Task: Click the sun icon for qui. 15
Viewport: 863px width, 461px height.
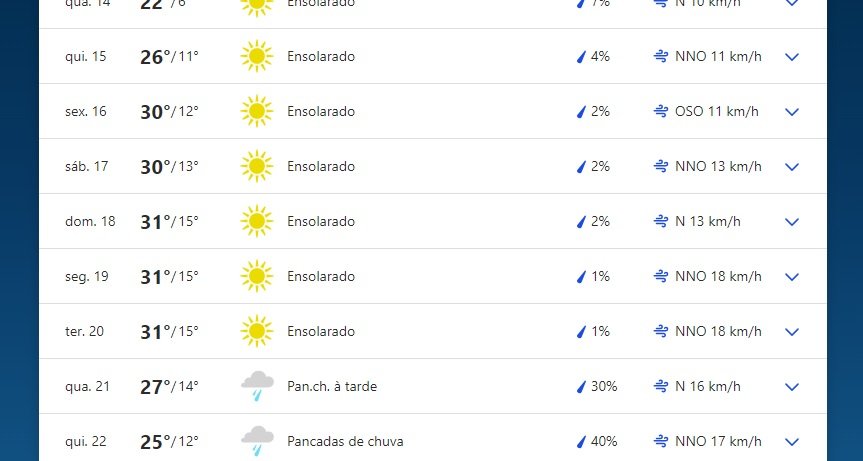Action: pyautogui.click(x=257, y=56)
